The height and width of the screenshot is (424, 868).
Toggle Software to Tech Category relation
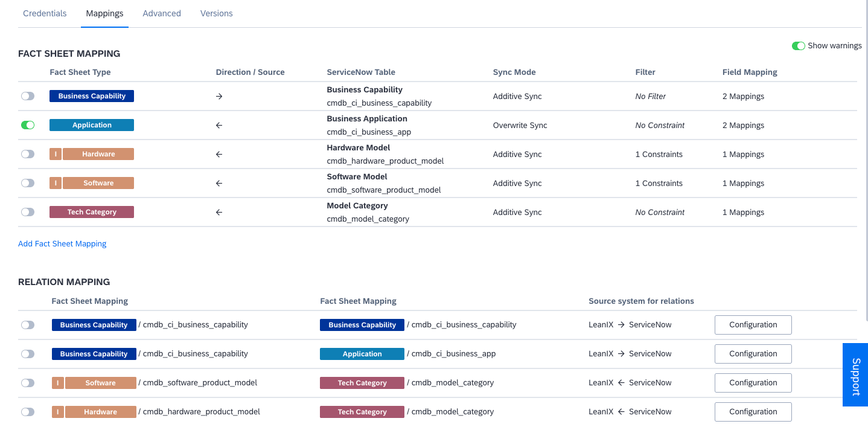28,383
